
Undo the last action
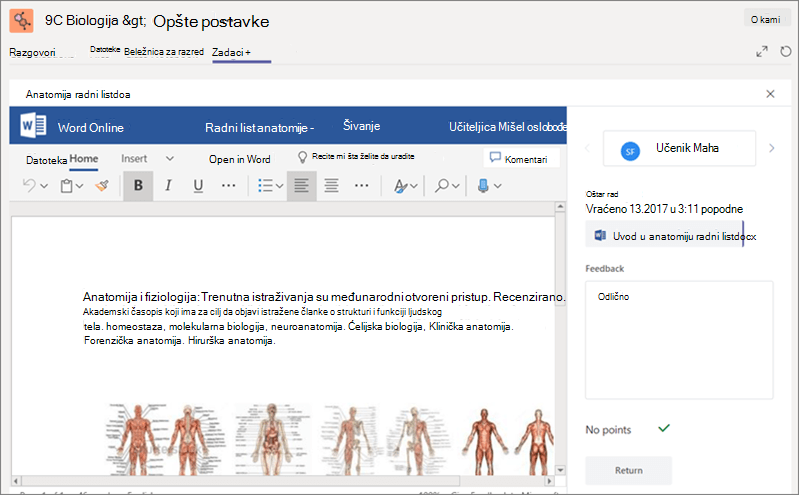(x=29, y=186)
